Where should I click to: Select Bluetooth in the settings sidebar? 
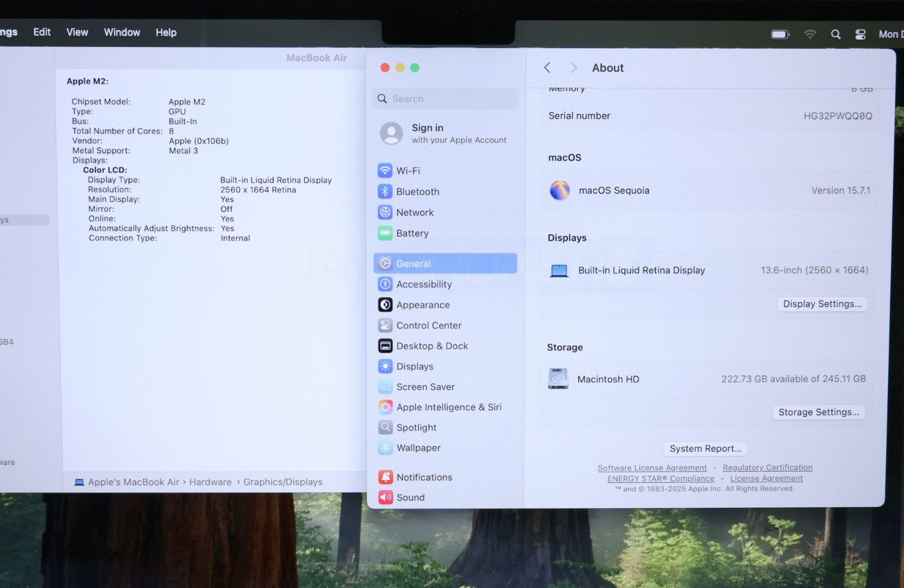point(417,191)
